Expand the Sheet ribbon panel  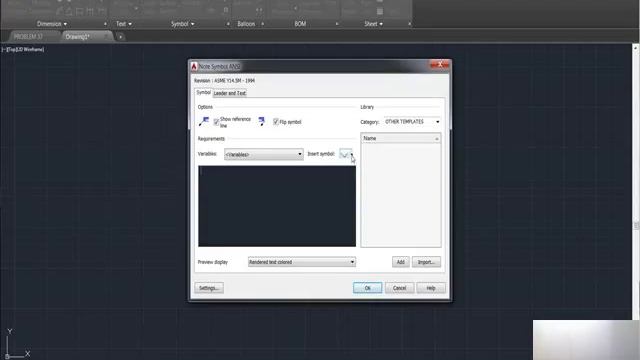pos(373,24)
